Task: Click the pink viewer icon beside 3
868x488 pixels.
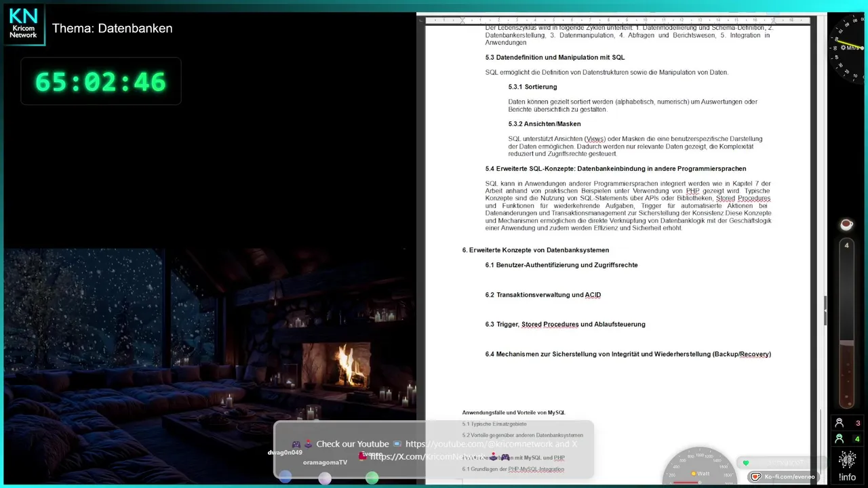Action: [839, 423]
